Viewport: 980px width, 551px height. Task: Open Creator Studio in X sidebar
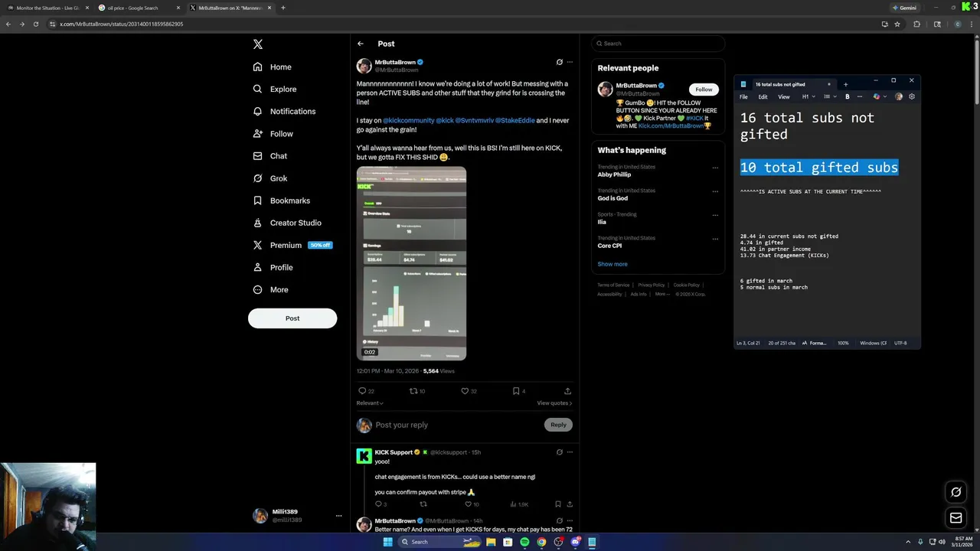287,223
